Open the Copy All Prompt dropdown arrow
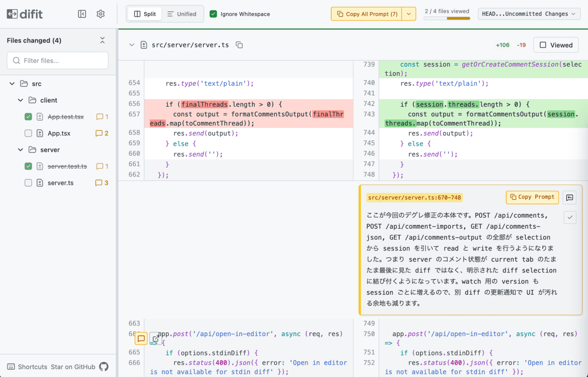The height and width of the screenshot is (377, 588). pyautogui.click(x=409, y=14)
